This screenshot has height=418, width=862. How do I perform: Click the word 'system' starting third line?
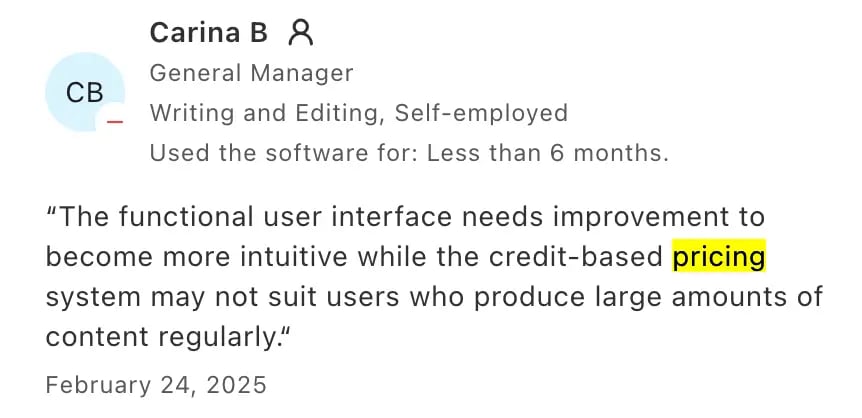(93, 298)
